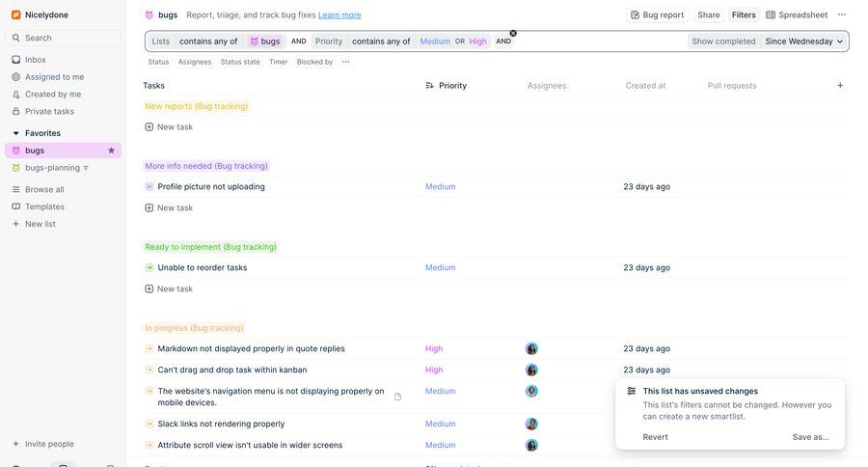Click the High value in Priority filter
This screenshot has height=467, width=868.
(x=477, y=41)
